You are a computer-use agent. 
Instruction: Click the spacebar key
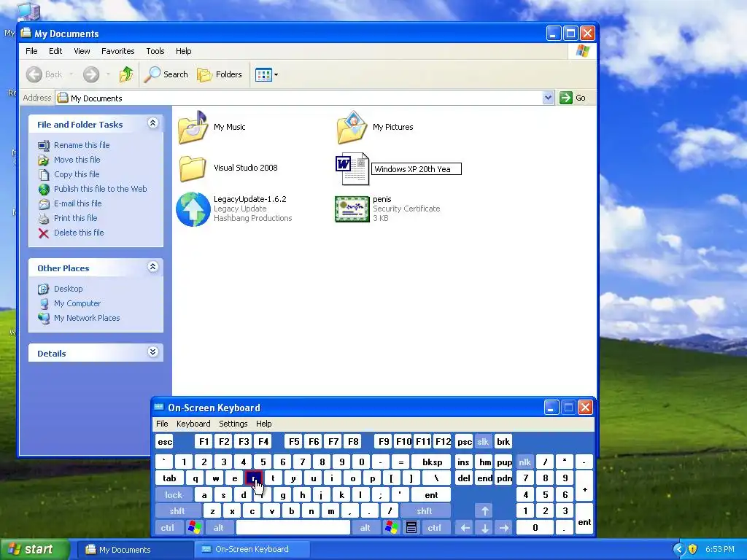point(293,528)
